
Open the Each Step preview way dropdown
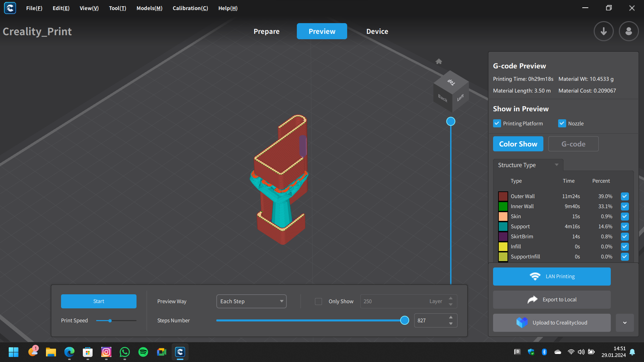251,301
